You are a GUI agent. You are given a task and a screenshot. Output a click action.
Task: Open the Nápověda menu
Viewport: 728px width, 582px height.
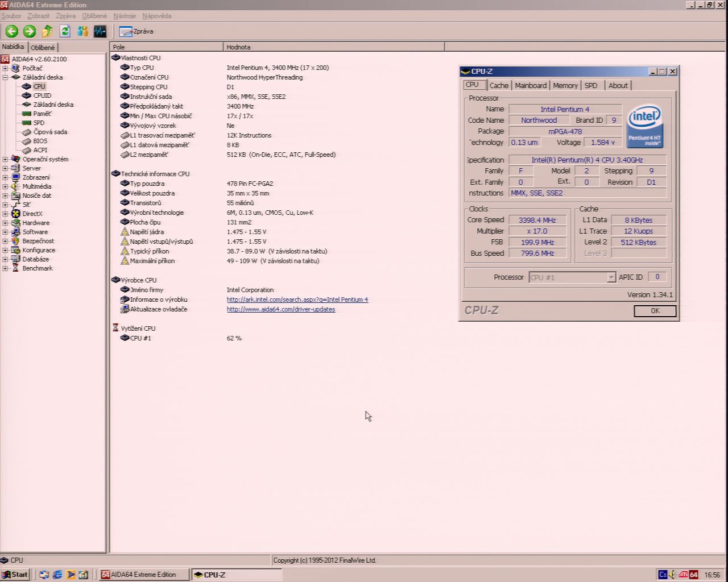(x=156, y=16)
